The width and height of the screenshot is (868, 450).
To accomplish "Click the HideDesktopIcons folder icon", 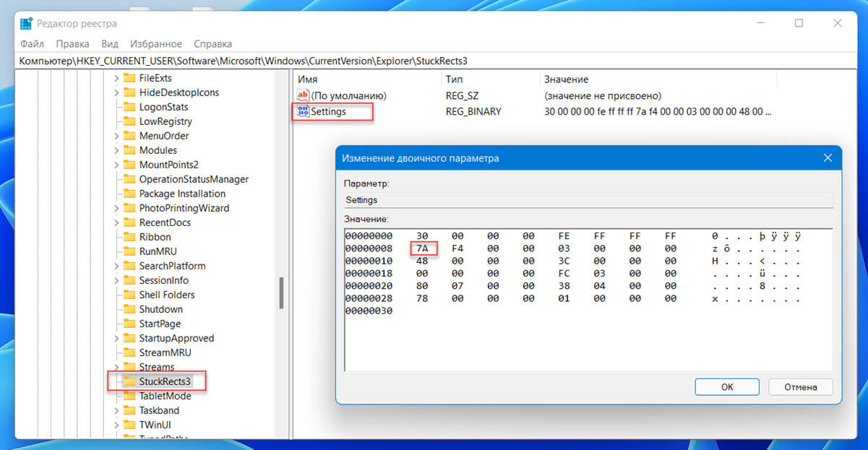I will tap(129, 92).
